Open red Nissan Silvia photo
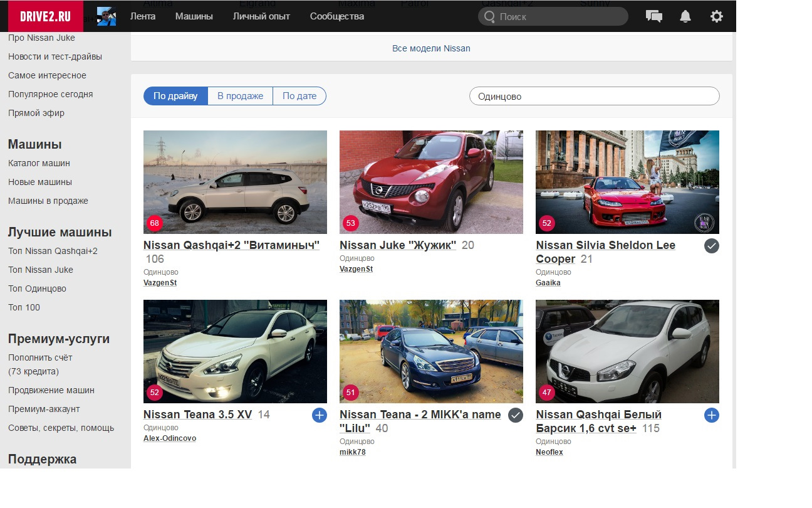Image resolution: width=812 pixels, height=508 pixels. (x=627, y=182)
